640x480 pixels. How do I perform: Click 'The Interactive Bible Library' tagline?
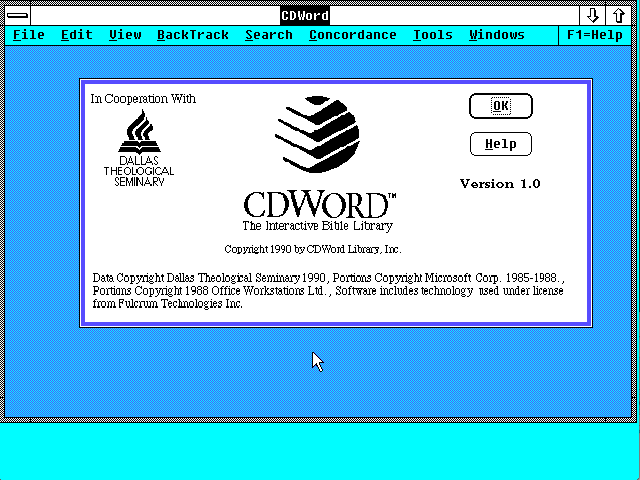coord(318,226)
